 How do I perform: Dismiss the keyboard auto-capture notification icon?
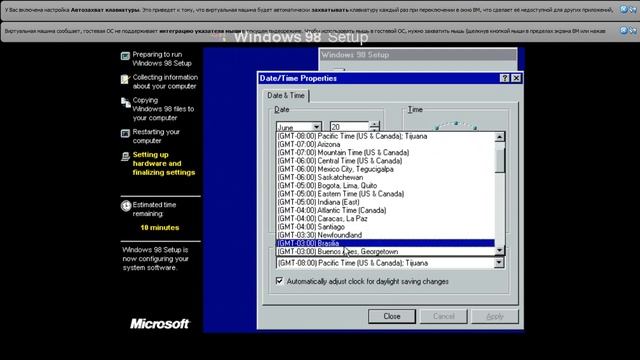624,9
